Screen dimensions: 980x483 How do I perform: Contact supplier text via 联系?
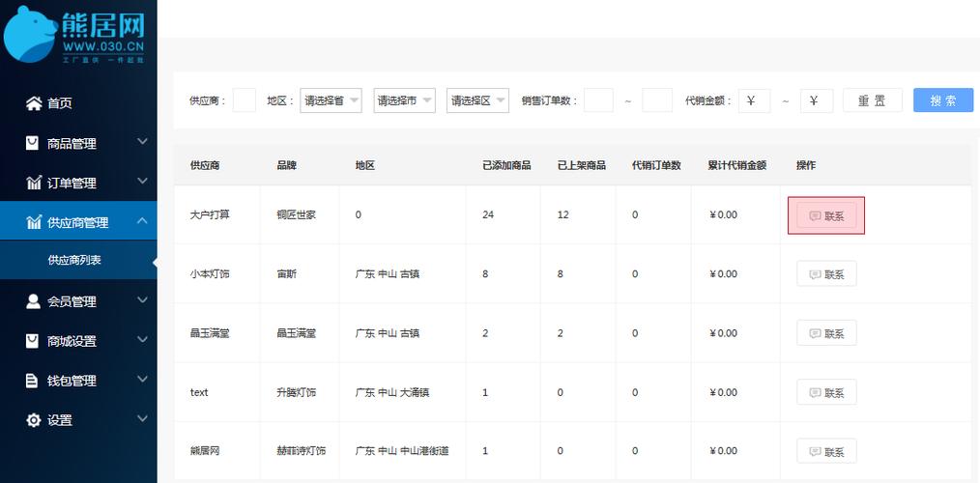pos(826,392)
